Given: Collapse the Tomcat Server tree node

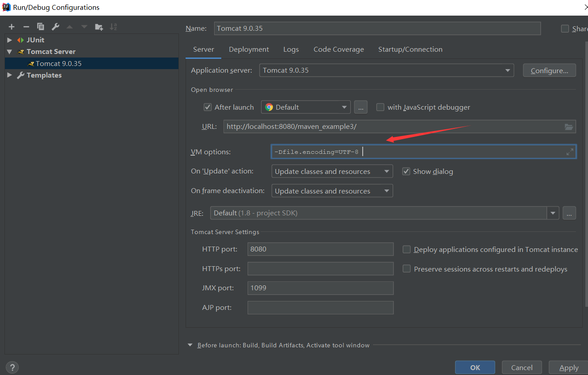Looking at the screenshot, I should coord(9,52).
